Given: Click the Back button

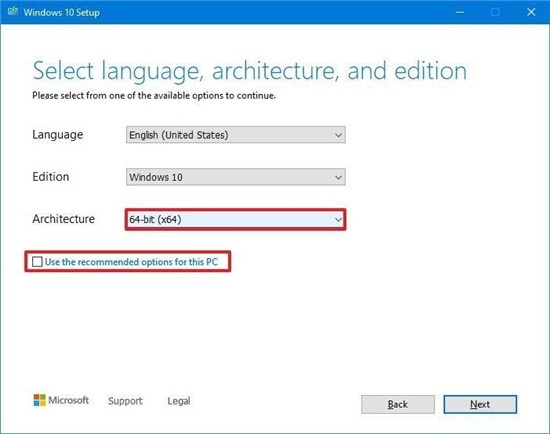Looking at the screenshot, I should tap(398, 404).
